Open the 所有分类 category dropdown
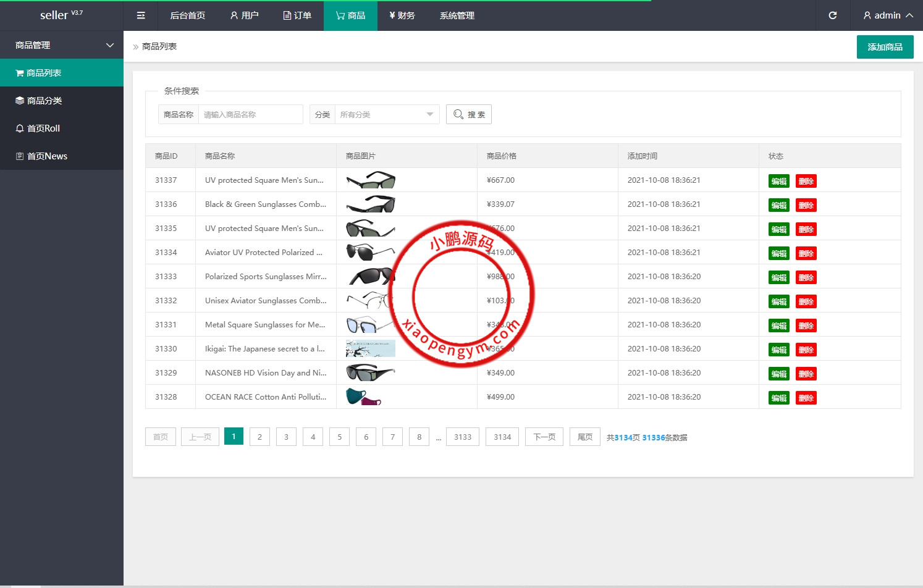Image resolution: width=923 pixels, height=588 pixels. 386,114
